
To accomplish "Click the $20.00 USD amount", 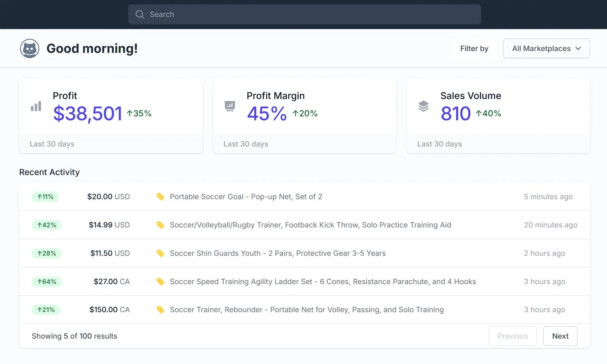I will coord(108,197).
